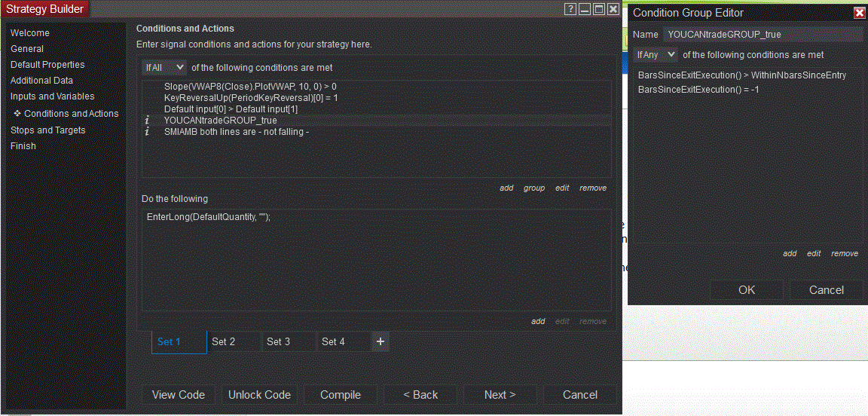Open Additional Data section

click(41, 81)
